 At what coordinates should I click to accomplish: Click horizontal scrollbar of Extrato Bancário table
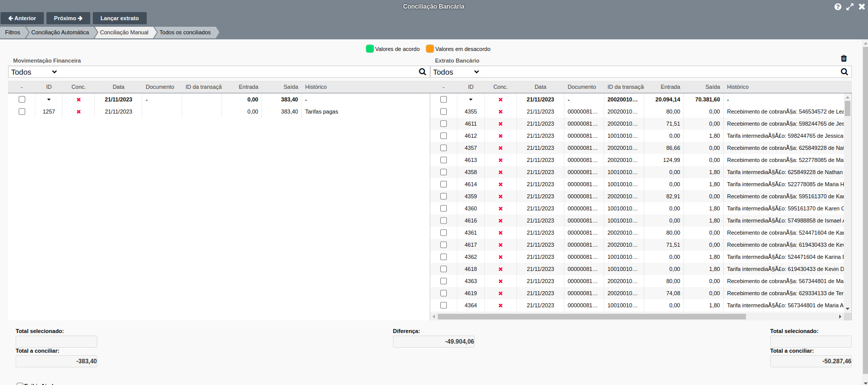click(592, 316)
